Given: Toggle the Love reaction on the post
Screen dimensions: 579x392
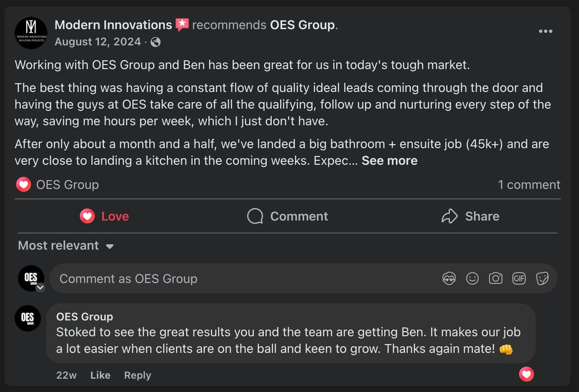Looking at the screenshot, I should [x=105, y=216].
